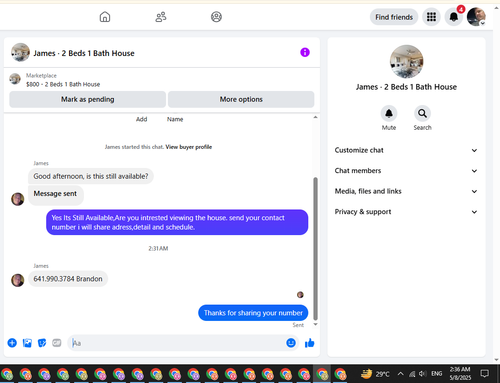Choose a sticker with the sticker icon

point(42,343)
